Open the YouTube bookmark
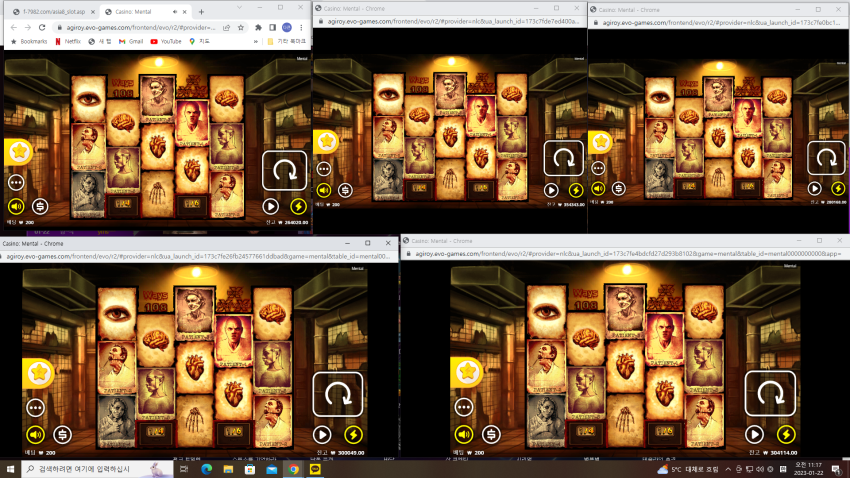Viewport: 850px width, 478px height. click(166, 41)
